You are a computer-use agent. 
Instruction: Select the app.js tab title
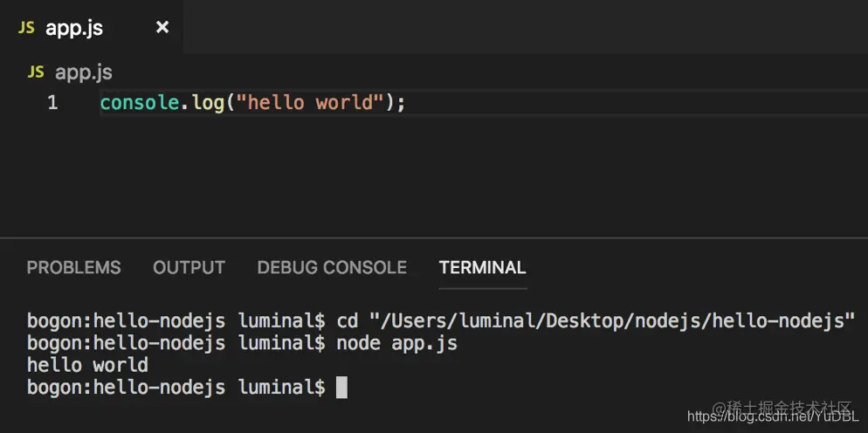[x=74, y=28]
